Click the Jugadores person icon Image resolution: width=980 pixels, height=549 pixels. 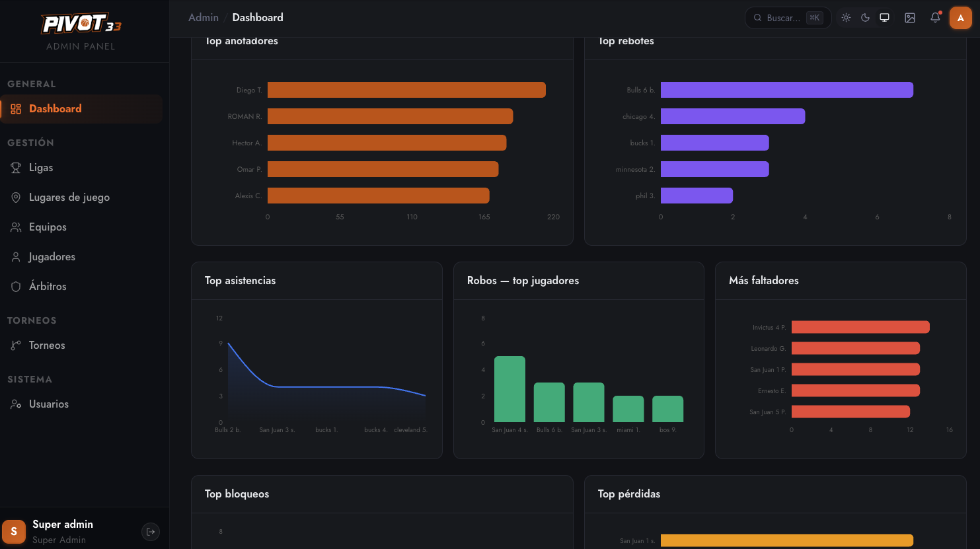point(16,257)
